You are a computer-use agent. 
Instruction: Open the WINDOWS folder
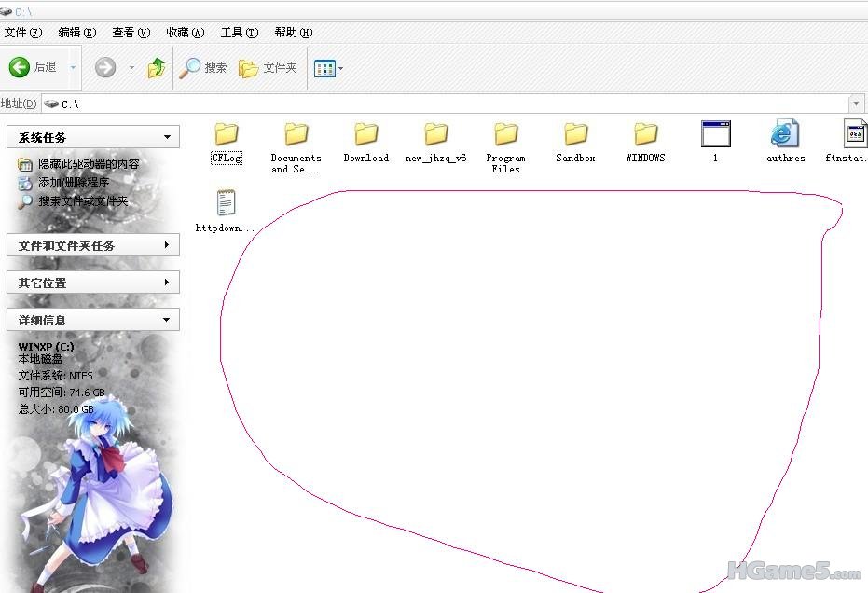(x=645, y=135)
